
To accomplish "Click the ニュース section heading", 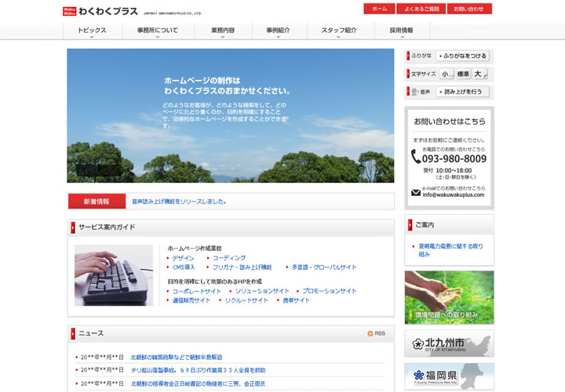I will 91,333.
